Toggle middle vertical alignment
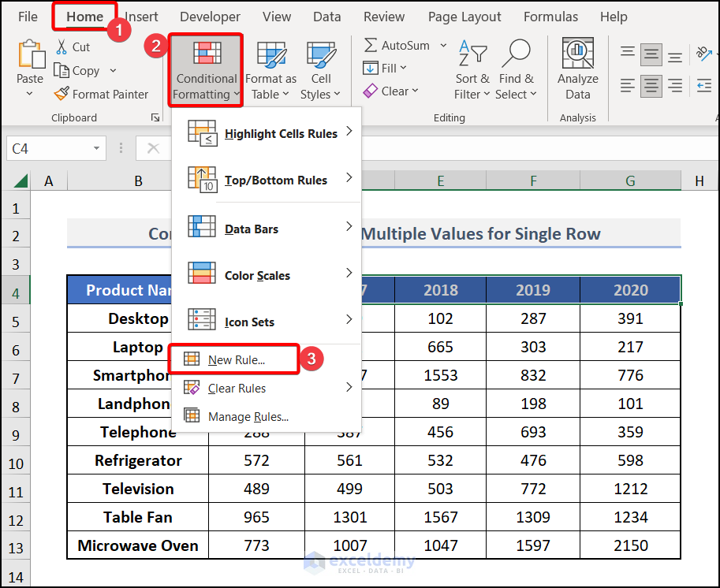This screenshot has height=588, width=720. pyautogui.click(x=651, y=54)
